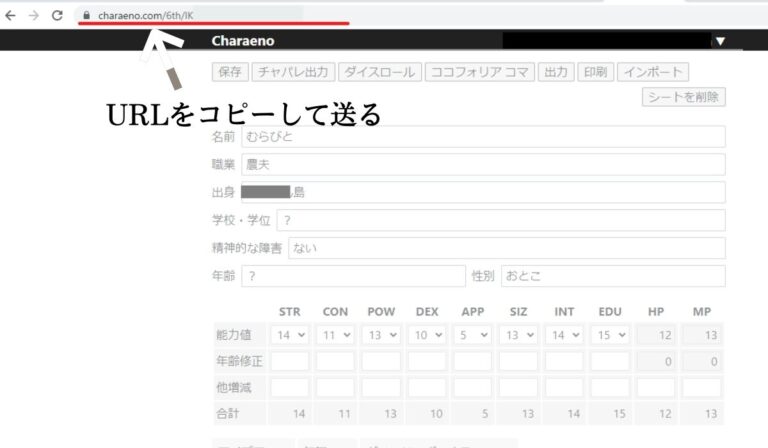Click the padlock site info icon
768x448 pixels.
(87, 16)
